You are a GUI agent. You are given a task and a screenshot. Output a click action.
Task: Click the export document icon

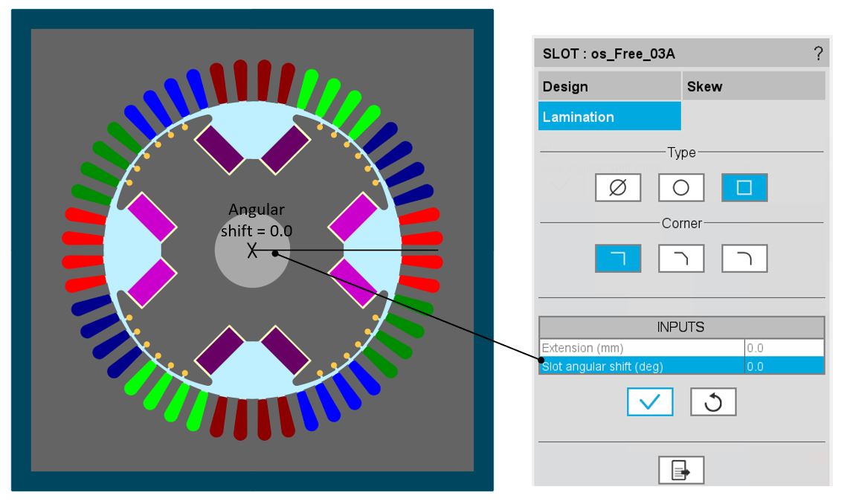click(x=681, y=470)
